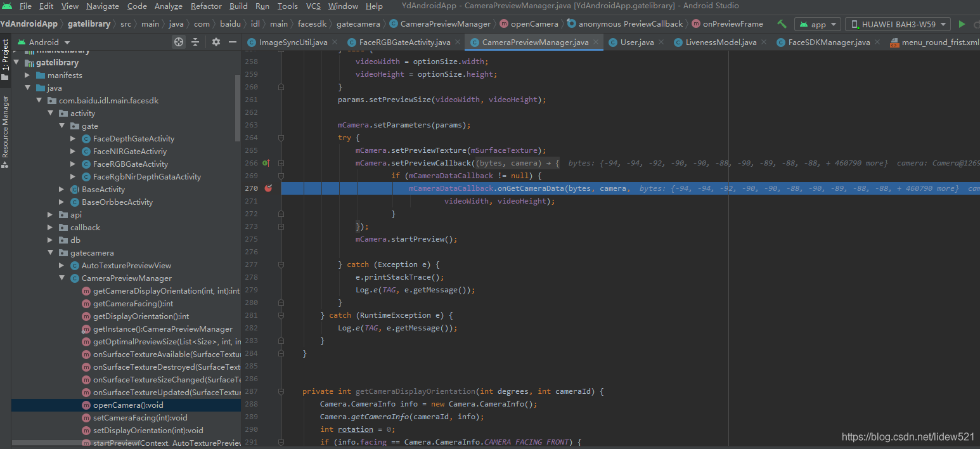The width and height of the screenshot is (980, 449).
Task: Switch to the menu_round_frist.xml tab
Action: [x=935, y=42]
